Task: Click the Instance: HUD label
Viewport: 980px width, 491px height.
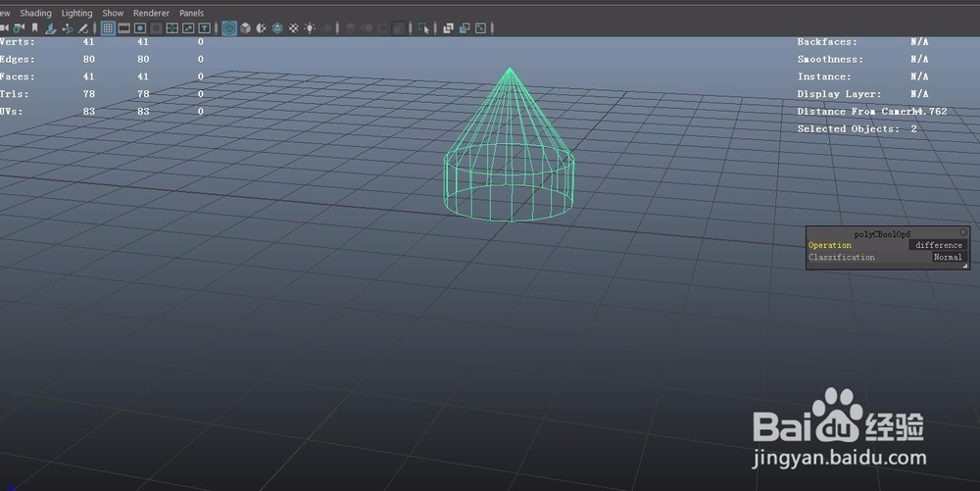Action: (x=824, y=76)
